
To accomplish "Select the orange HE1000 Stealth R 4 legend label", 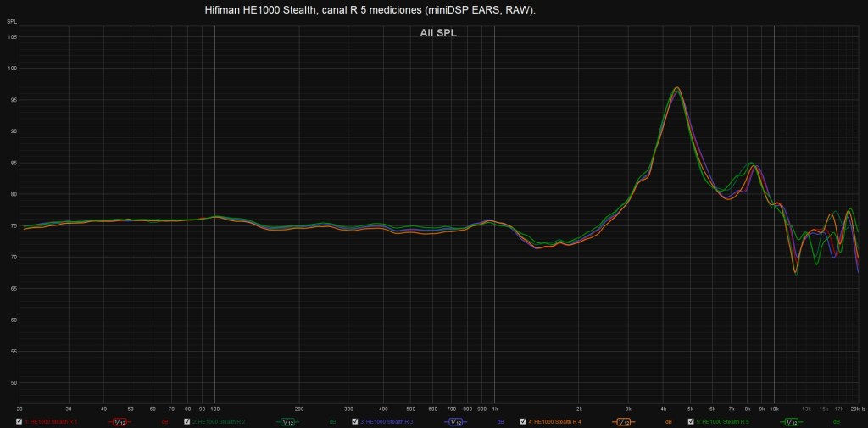I will 555,421.
